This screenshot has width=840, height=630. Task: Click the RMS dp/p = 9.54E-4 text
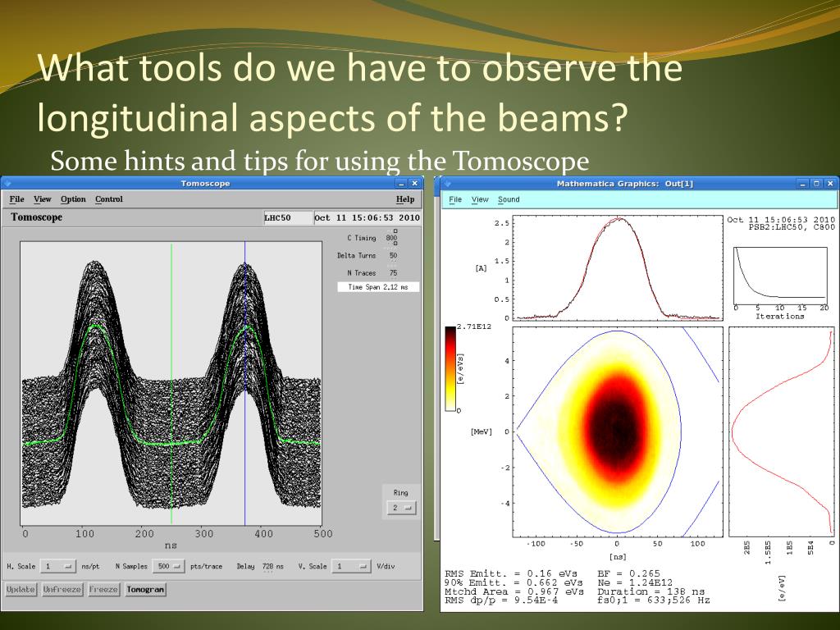pyautogui.click(x=501, y=600)
